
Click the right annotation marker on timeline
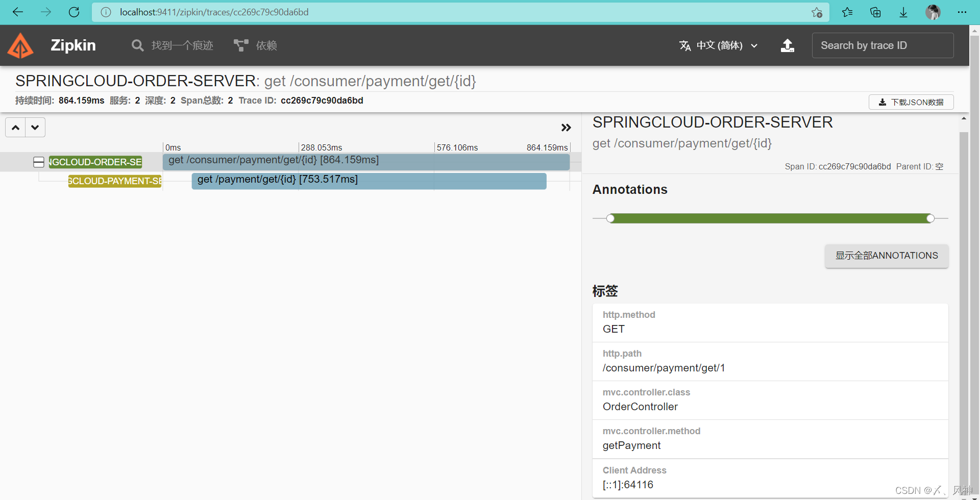(x=930, y=218)
